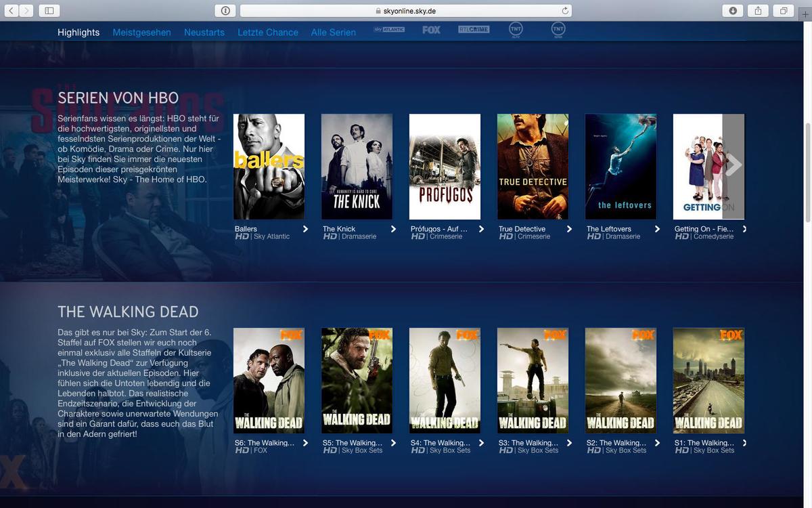Expand arrow next to S2: The Walking Dead
Screen dimensions: 812x508
(x=657, y=443)
